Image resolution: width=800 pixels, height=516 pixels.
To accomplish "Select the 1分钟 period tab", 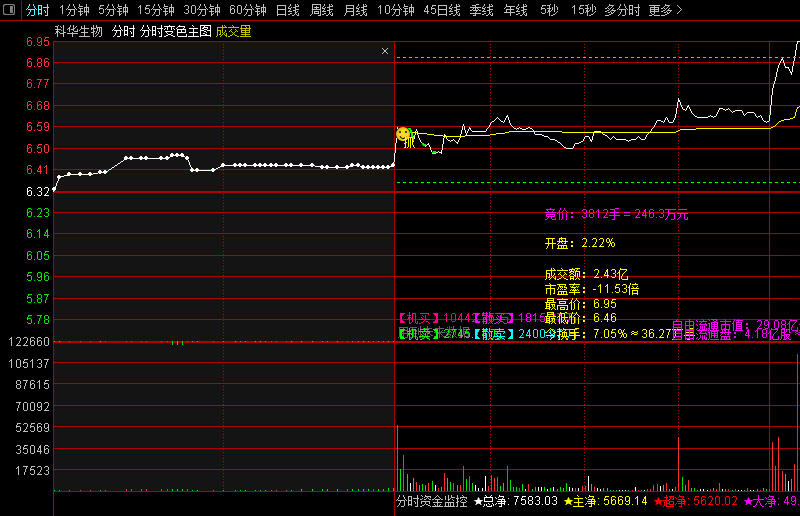I will pos(74,10).
